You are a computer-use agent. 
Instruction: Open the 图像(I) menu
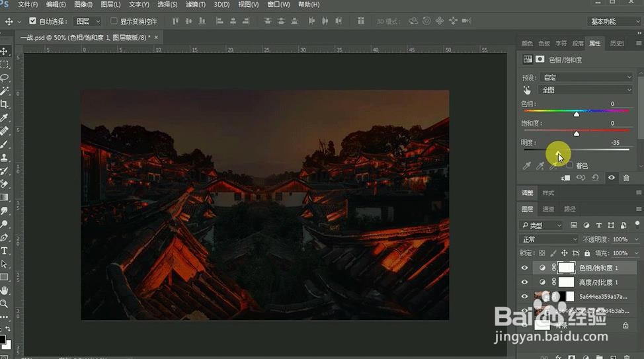coord(83,5)
